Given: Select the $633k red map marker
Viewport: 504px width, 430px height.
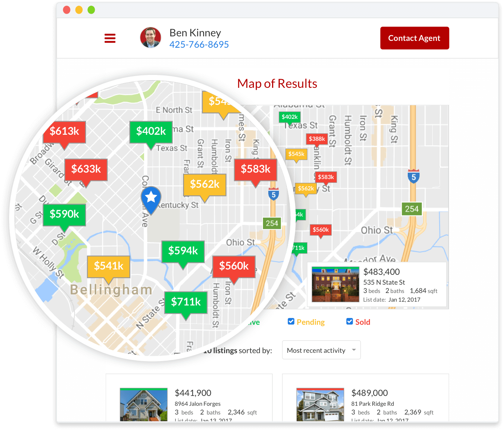Looking at the screenshot, I should [86, 169].
